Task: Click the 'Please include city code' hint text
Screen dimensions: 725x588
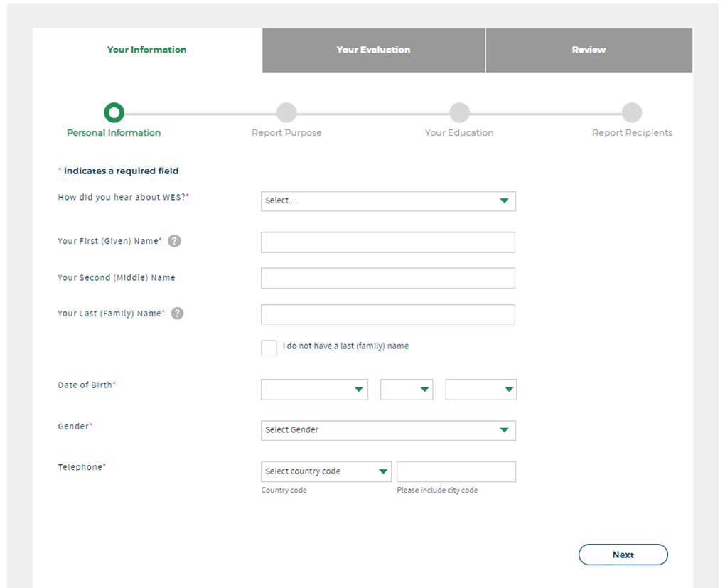Action: coord(437,490)
